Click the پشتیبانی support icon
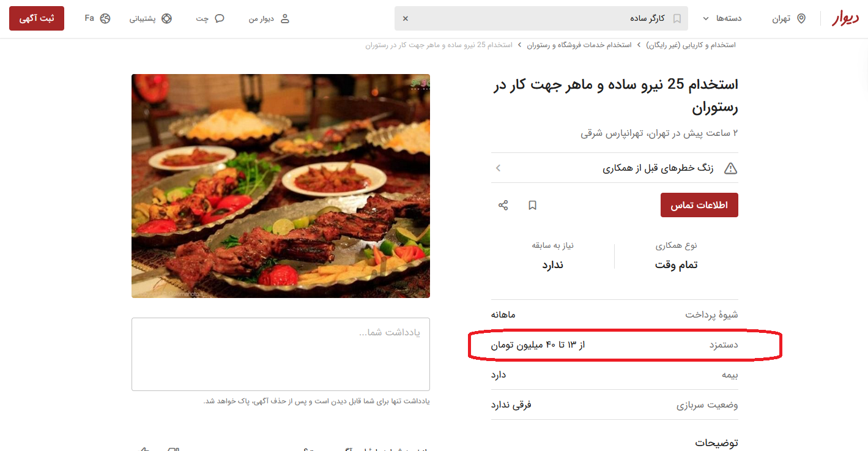 pos(166,18)
